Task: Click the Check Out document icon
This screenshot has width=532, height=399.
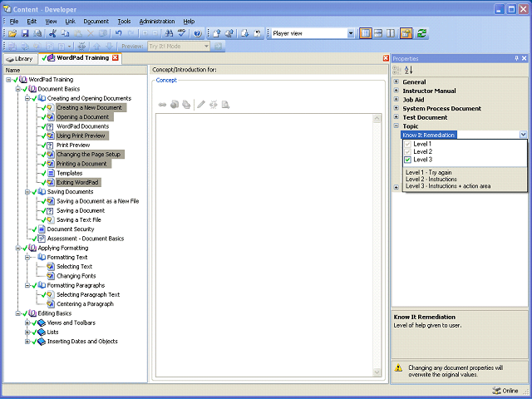Action: (x=245, y=33)
